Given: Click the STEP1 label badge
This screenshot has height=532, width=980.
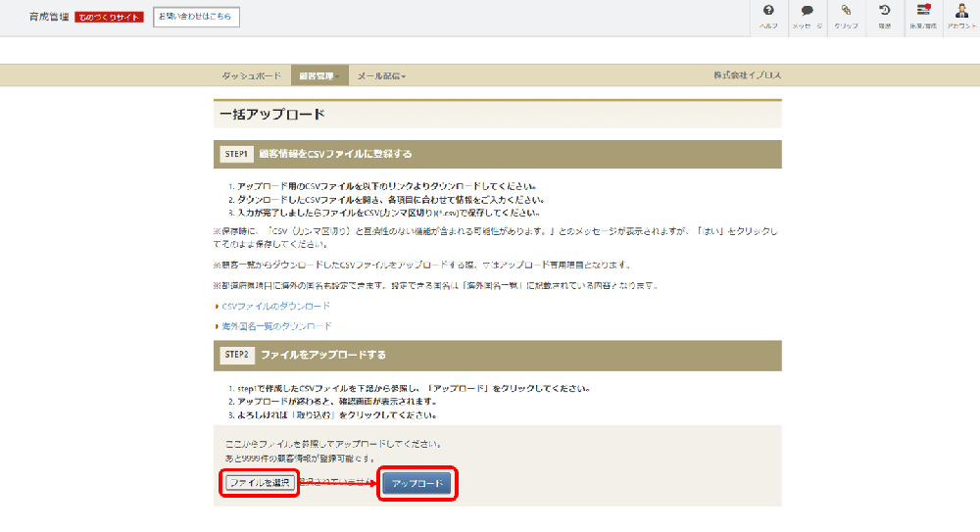Looking at the screenshot, I should click(x=237, y=154).
